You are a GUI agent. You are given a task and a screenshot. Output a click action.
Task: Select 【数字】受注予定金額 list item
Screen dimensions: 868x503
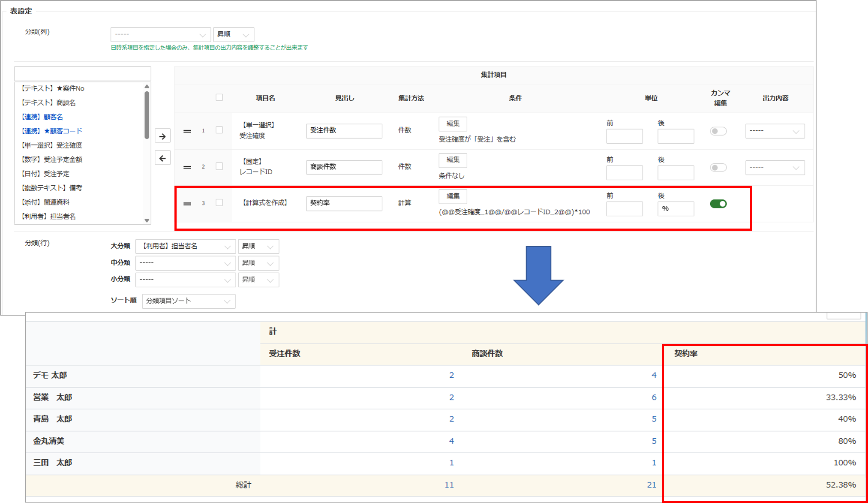[x=52, y=160]
